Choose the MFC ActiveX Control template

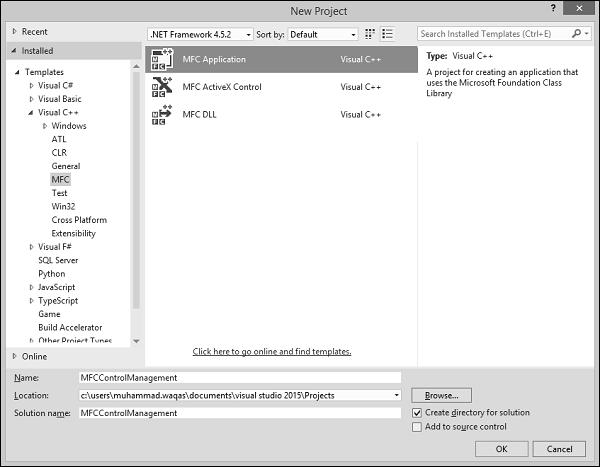281,87
